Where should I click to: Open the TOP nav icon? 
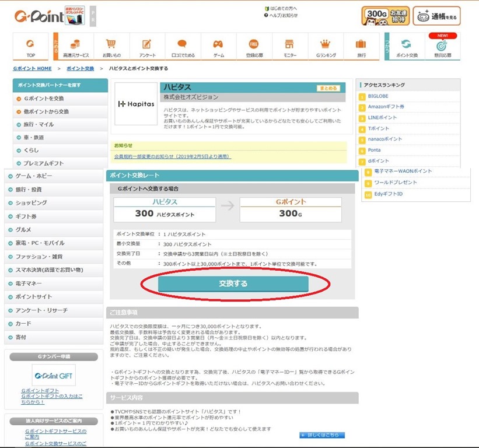[30, 47]
